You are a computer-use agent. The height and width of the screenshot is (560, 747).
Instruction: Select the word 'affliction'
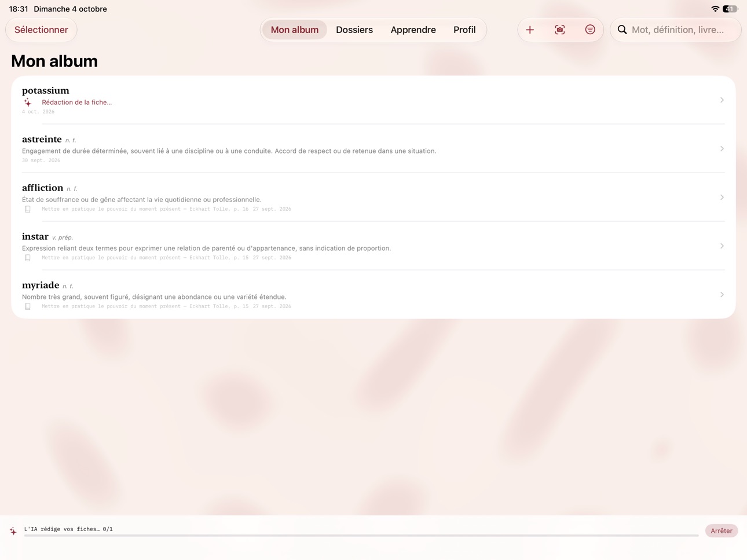point(43,188)
